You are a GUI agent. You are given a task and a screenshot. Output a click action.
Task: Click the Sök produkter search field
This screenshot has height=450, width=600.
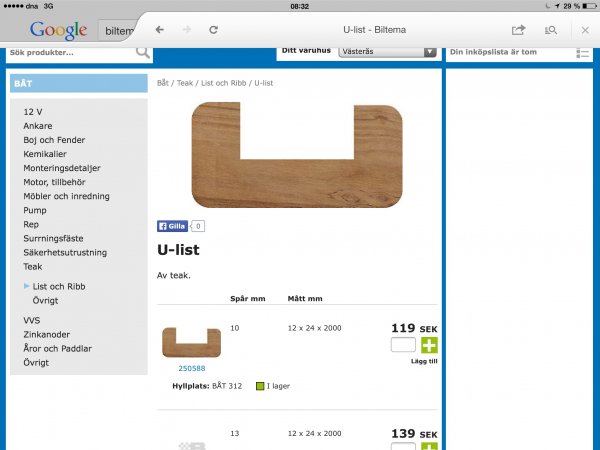pyautogui.click(x=70, y=52)
